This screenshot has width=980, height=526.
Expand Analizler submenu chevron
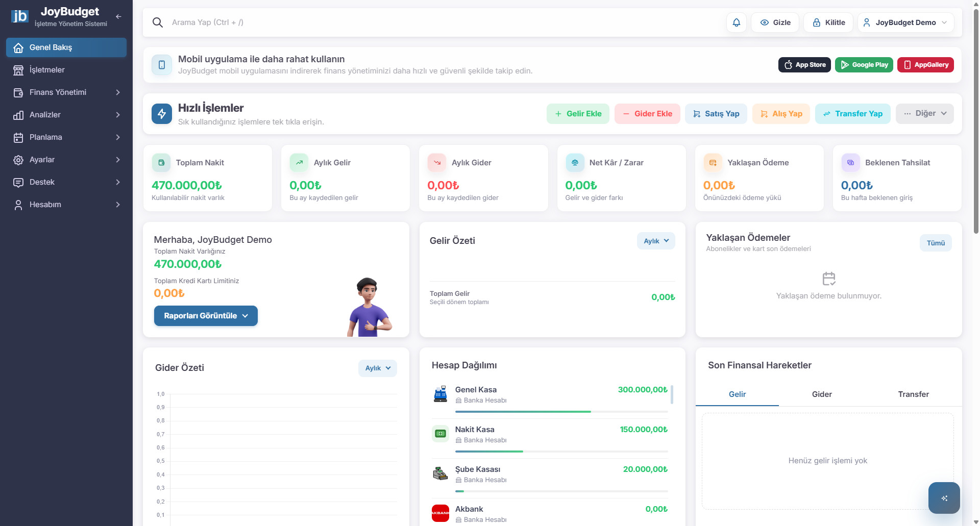coord(118,115)
